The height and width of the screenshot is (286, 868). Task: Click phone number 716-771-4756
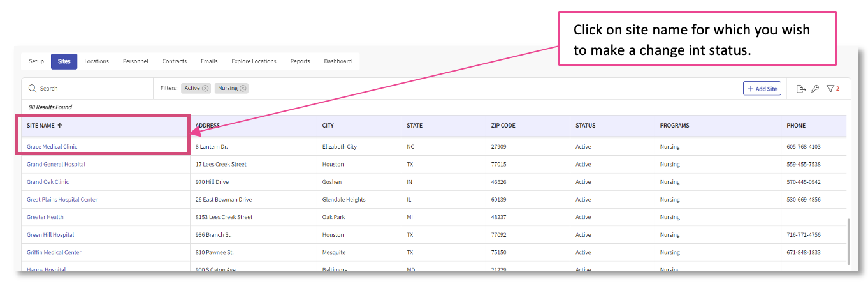coord(804,235)
